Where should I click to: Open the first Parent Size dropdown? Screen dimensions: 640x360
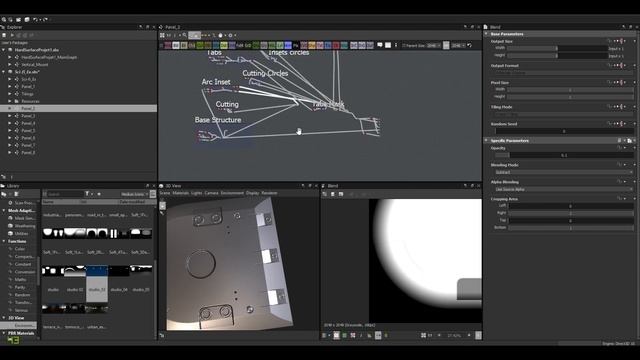pos(433,45)
